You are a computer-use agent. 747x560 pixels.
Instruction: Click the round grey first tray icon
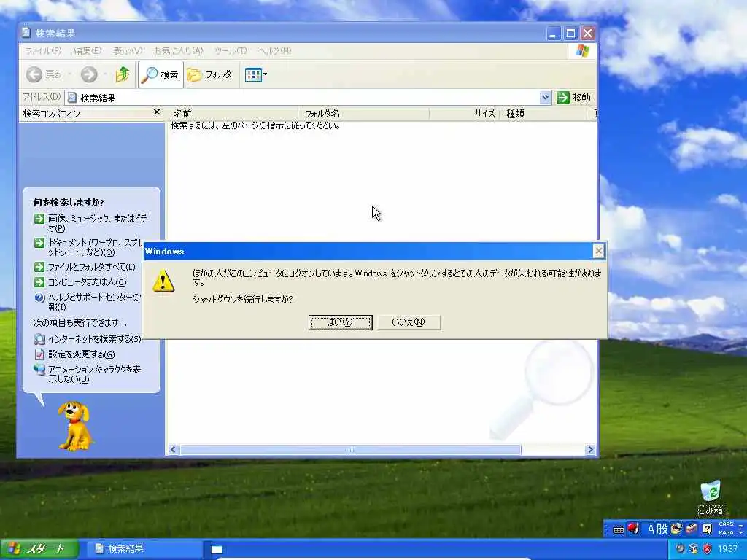tap(680, 549)
